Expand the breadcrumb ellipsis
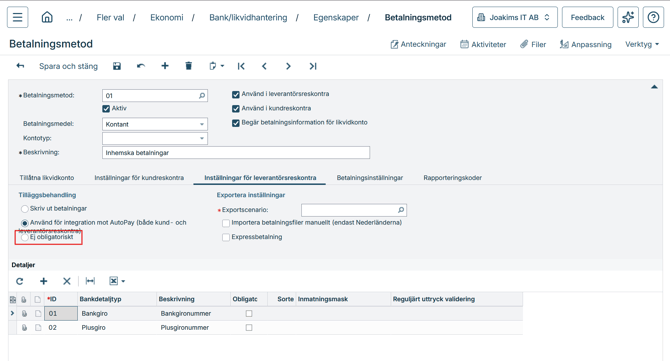Viewport: 670px width, 361px height. pyautogui.click(x=69, y=18)
